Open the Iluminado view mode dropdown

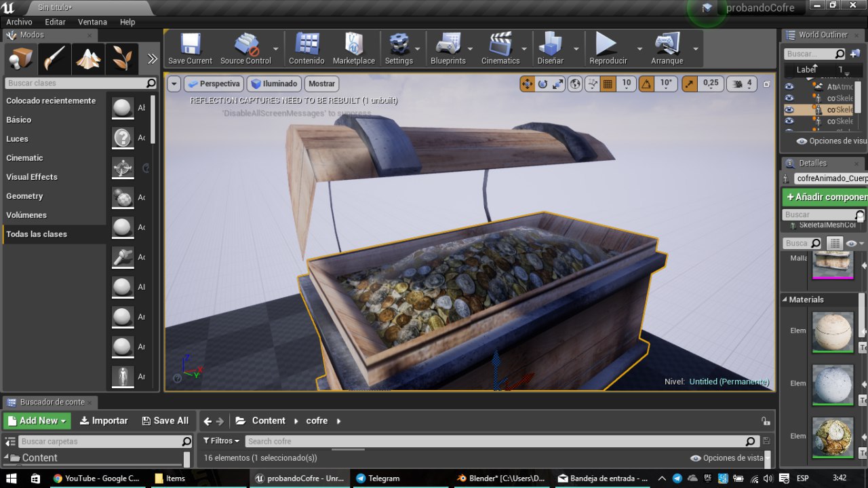pyautogui.click(x=274, y=83)
